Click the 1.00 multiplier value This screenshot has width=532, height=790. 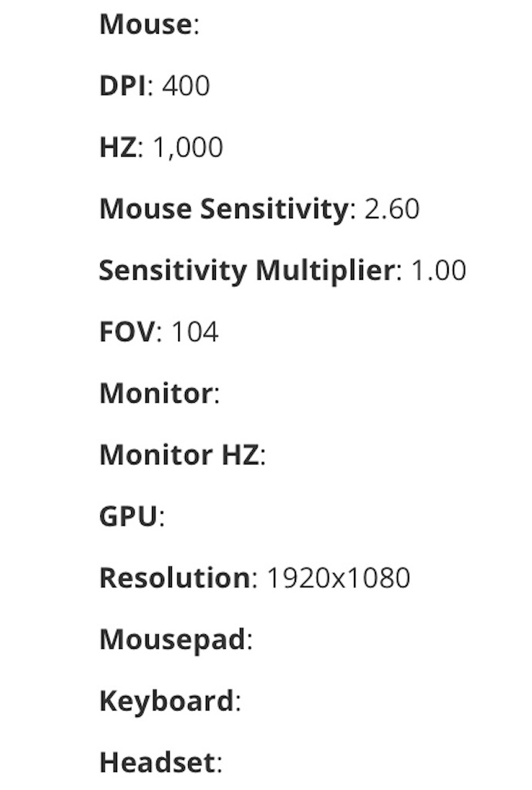439,271
